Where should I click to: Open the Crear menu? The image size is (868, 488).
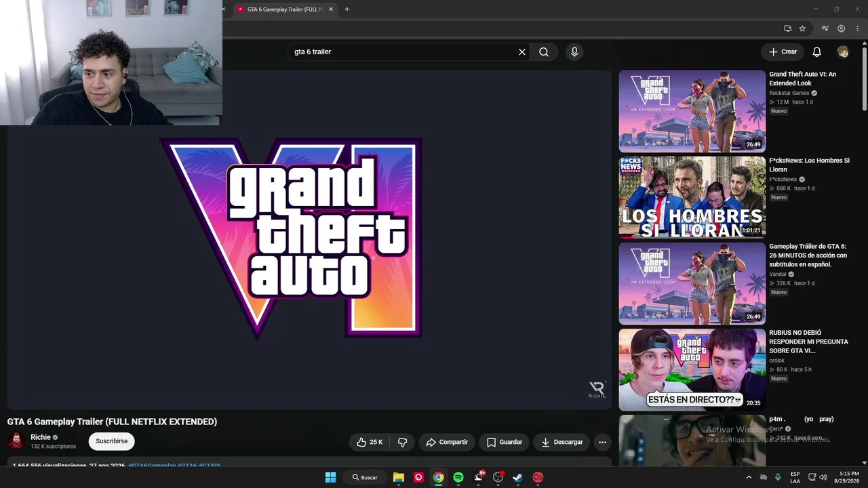[x=783, y=52]
